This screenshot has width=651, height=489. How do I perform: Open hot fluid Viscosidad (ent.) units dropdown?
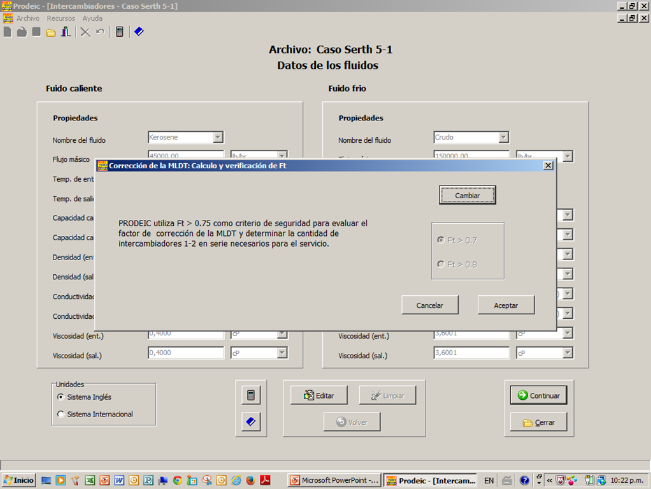coord(282,334)
